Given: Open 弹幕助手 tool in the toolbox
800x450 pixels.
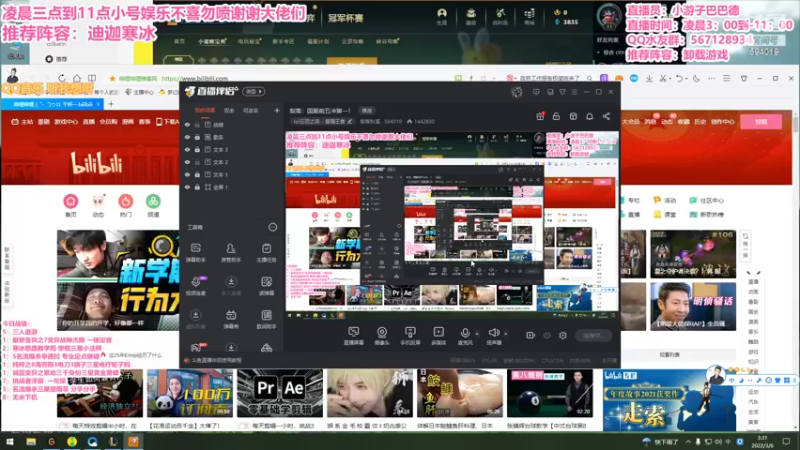Looking at the screenshot, I should pos(196,253).
